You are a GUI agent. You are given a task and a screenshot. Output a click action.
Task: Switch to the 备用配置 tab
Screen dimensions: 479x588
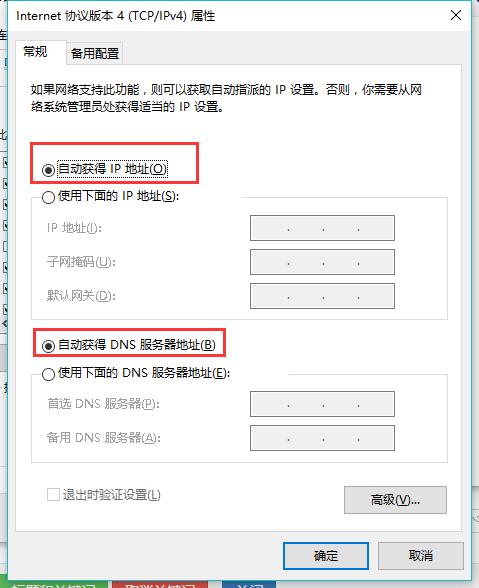point(95,53)
